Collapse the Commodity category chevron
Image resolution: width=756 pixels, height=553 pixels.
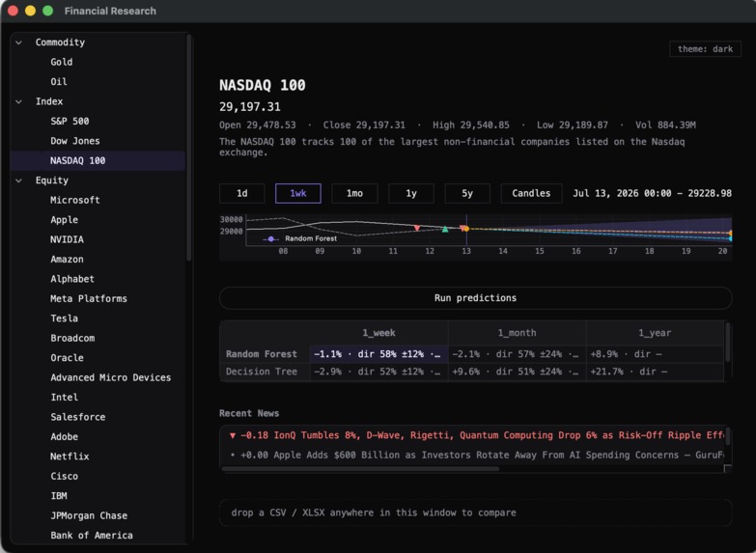18,42
